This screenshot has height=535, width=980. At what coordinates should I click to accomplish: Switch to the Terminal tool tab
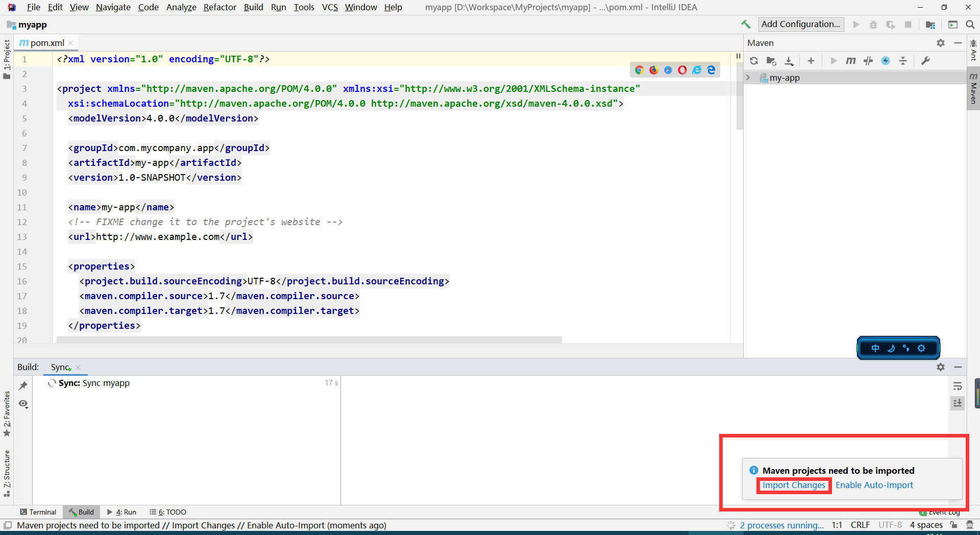(38, 512)
